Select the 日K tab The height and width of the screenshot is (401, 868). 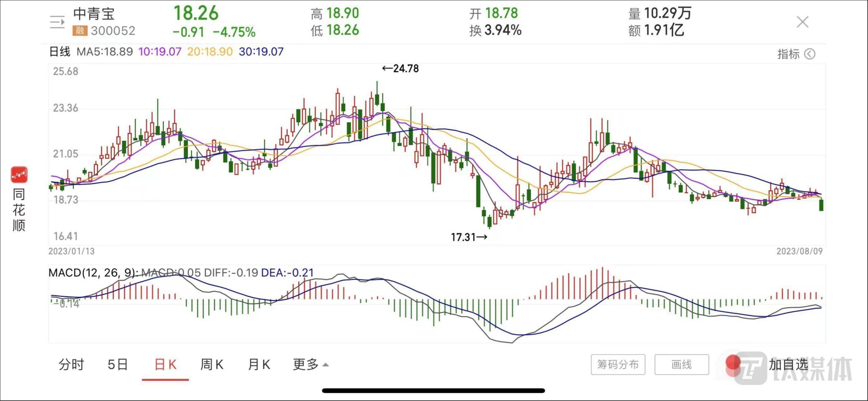click(165, 364)
